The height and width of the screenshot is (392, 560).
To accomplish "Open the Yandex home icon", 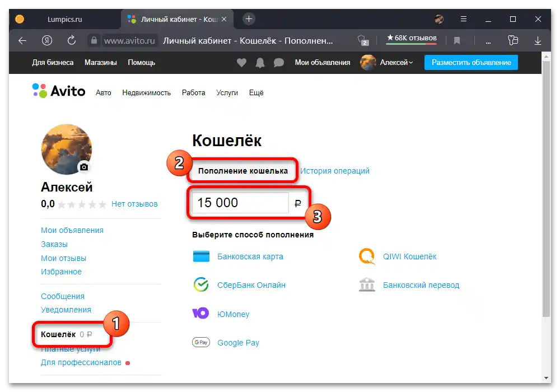I will [x=47, y=41].
